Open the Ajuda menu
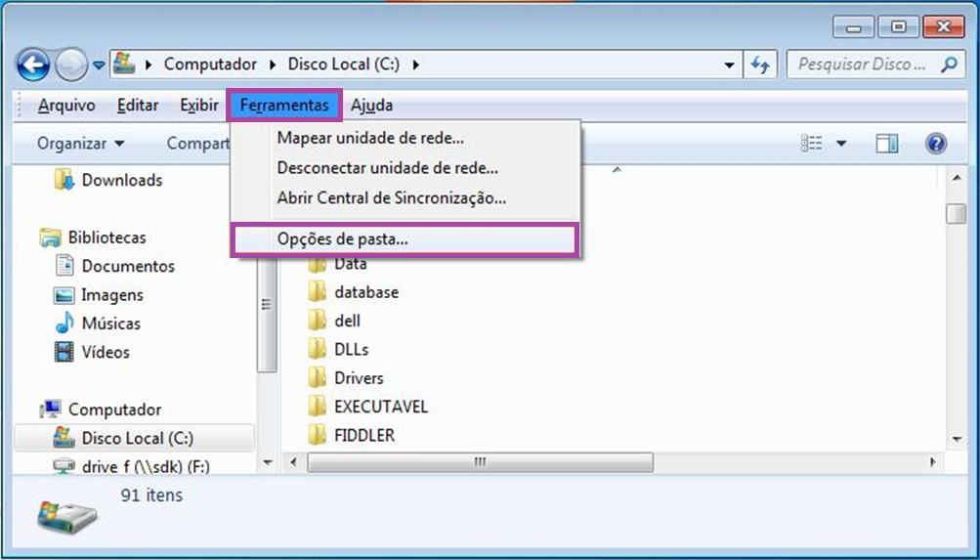 (371, 105)
